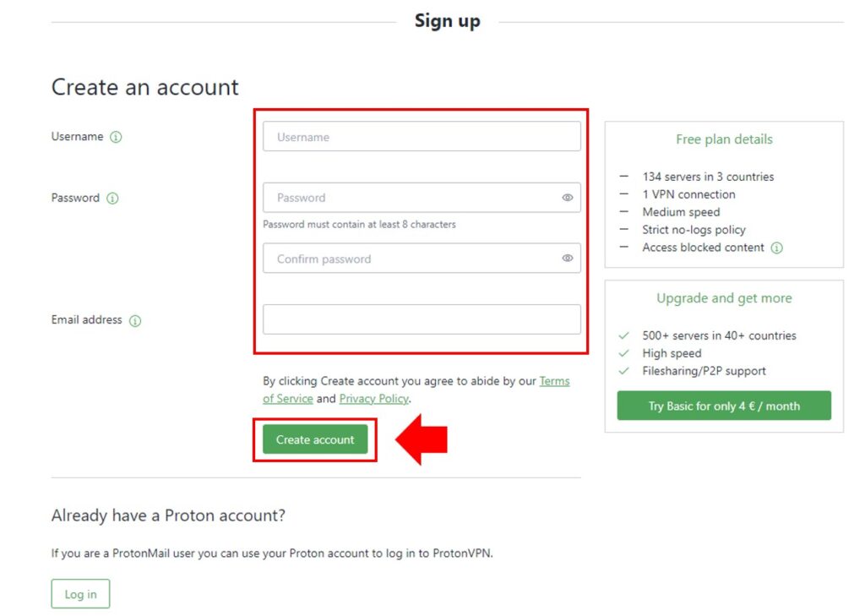Toggle visibility in the Confirm password field
The height and width of the screenshot is (616, 865).
(x=568, y=259)
